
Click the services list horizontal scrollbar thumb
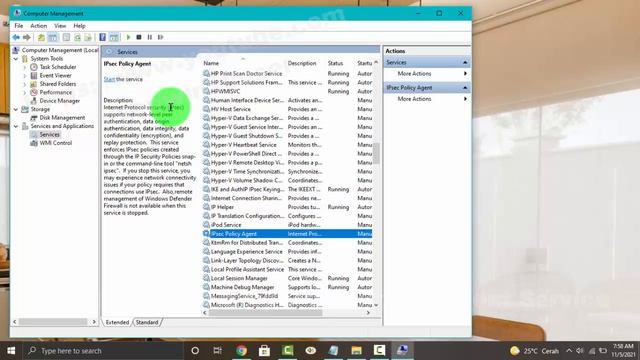(x=265, y=313)
